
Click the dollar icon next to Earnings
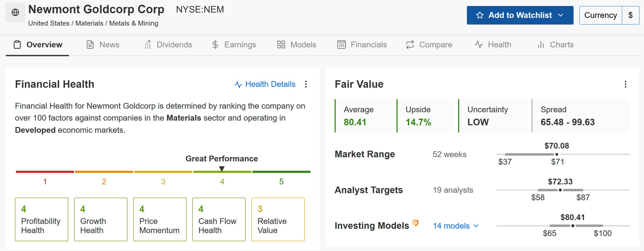(215, 45)
